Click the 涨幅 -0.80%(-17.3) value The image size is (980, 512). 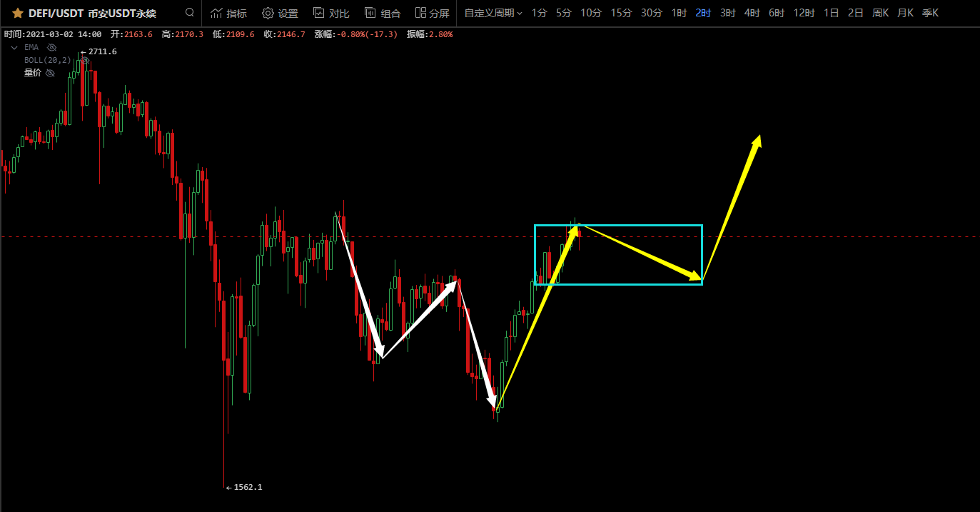click(367, 34)
